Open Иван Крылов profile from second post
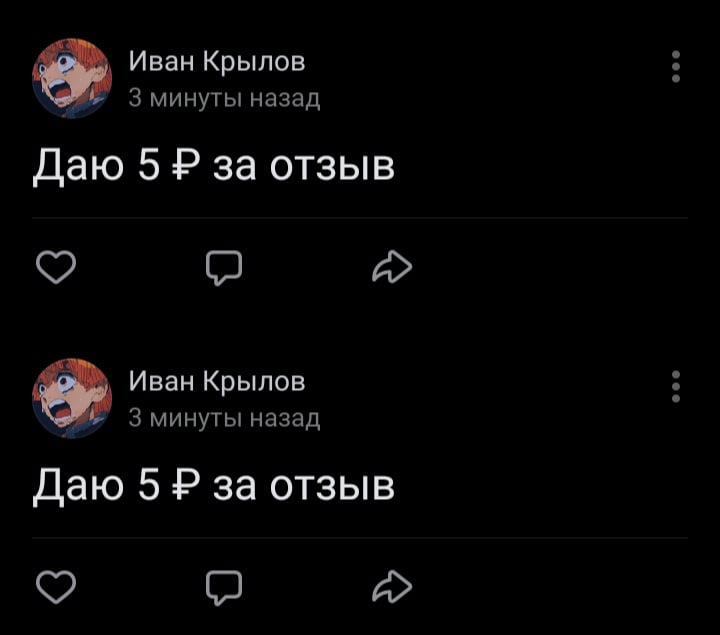The width and height of the screenshot is (720, 635). (x=217, y=382)
